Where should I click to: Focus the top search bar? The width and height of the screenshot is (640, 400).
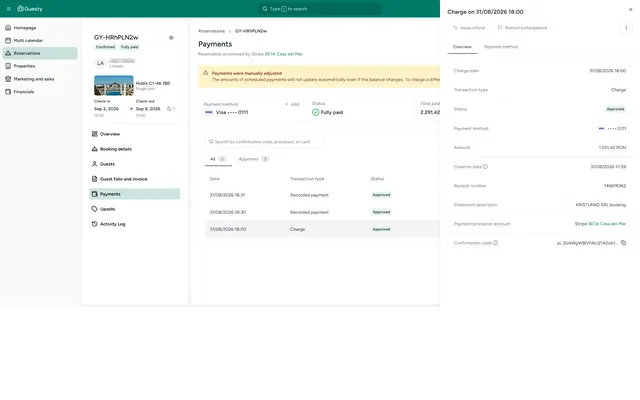(320, 9)
